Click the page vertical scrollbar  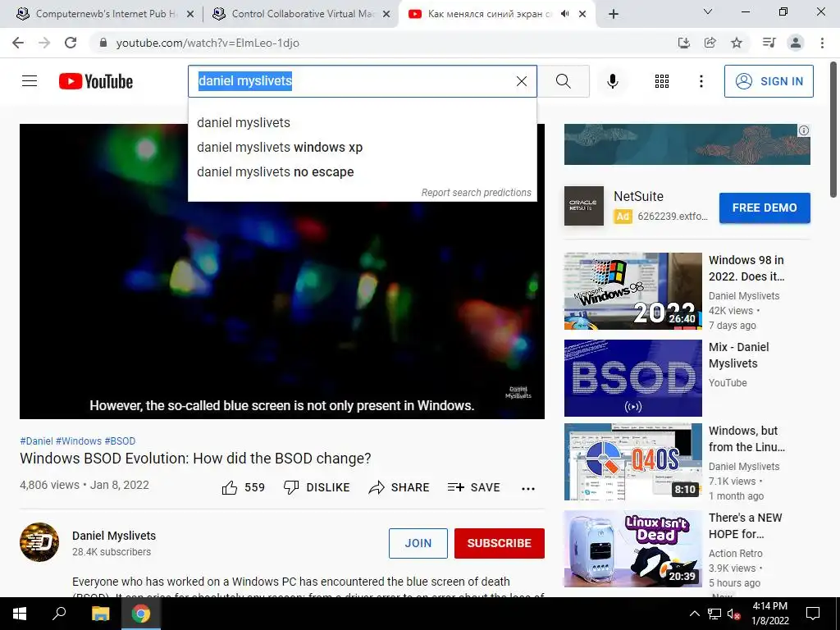click(834, 129)
